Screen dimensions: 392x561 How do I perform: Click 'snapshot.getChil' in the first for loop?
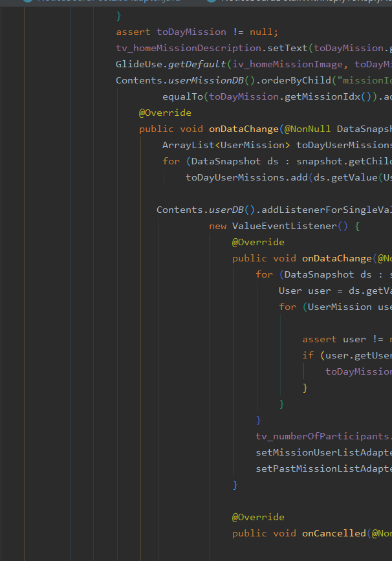click(343, 161)
